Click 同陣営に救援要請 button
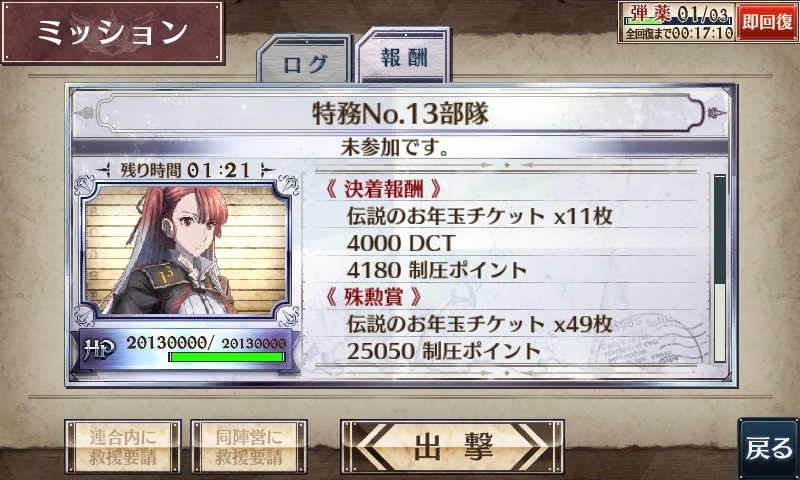The width and height of the screenshot is (800, 480). [x=249, y=447]
